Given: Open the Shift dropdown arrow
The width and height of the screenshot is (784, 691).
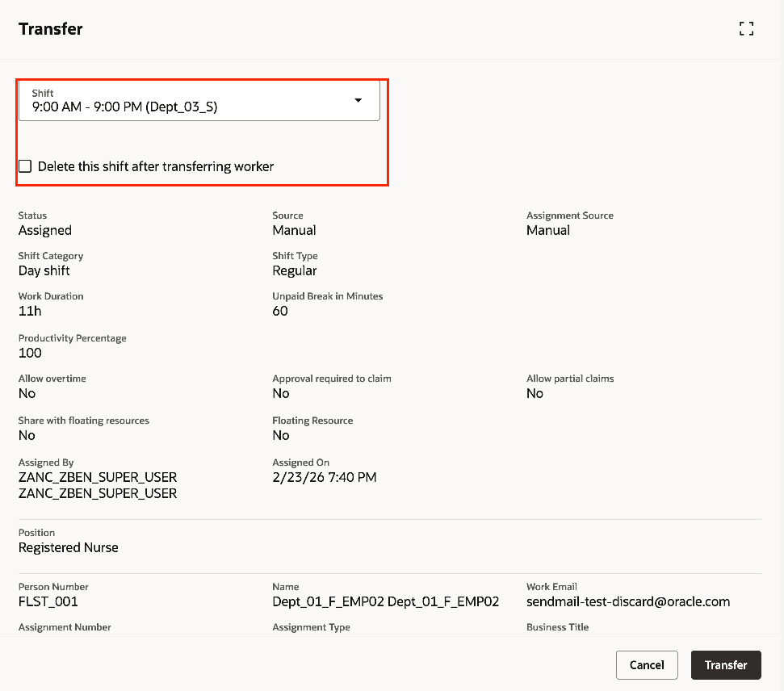Looking at the screenshot, I should [358, 100].
